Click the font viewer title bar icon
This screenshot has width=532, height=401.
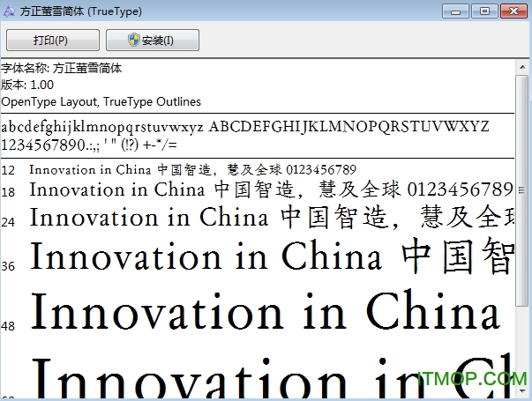tap(9, 11)
